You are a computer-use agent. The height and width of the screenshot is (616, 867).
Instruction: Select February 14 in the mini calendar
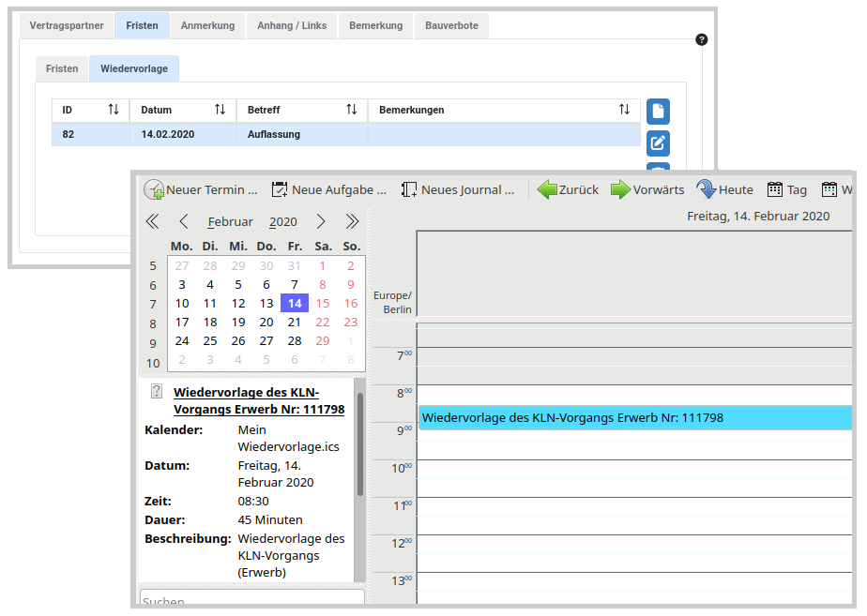(x=295, y=303)
